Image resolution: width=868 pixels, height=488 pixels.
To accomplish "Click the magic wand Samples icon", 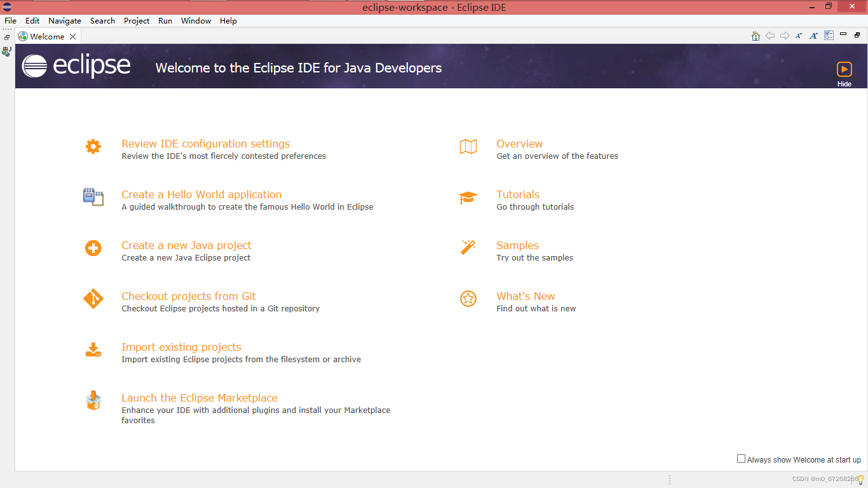I will coord(468,247).
